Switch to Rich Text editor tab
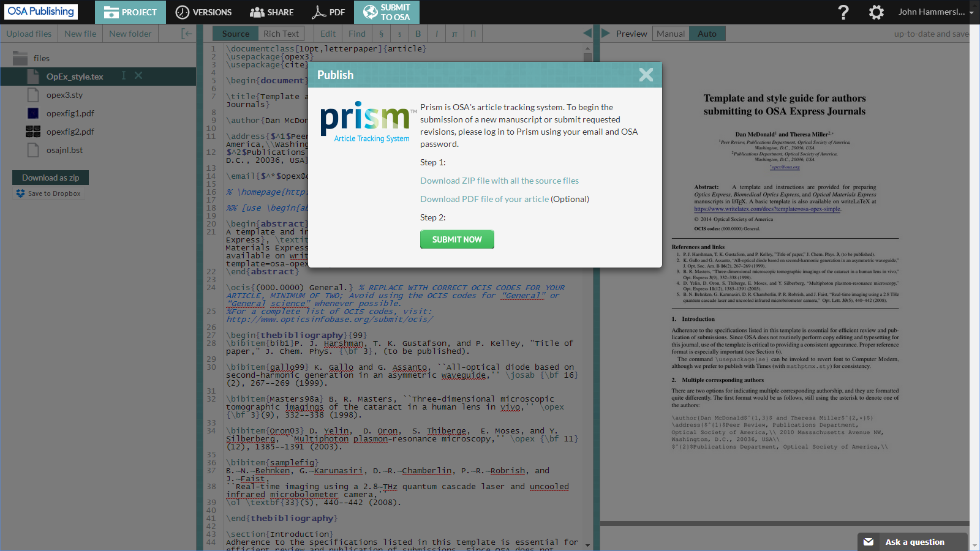This screenshot has width=980, height=551. click(x=281, y=34)
